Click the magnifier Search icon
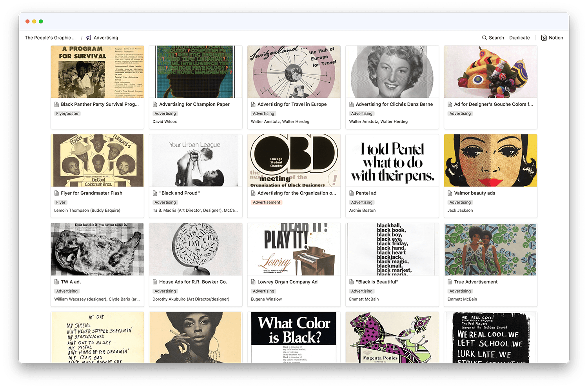 (x=484, y=38)
